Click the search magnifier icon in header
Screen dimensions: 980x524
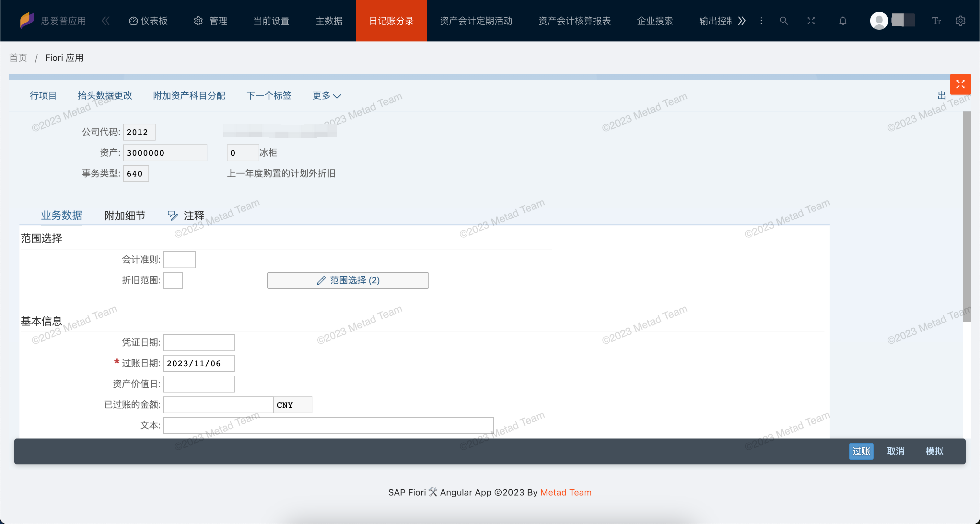(x=783, y=20)
